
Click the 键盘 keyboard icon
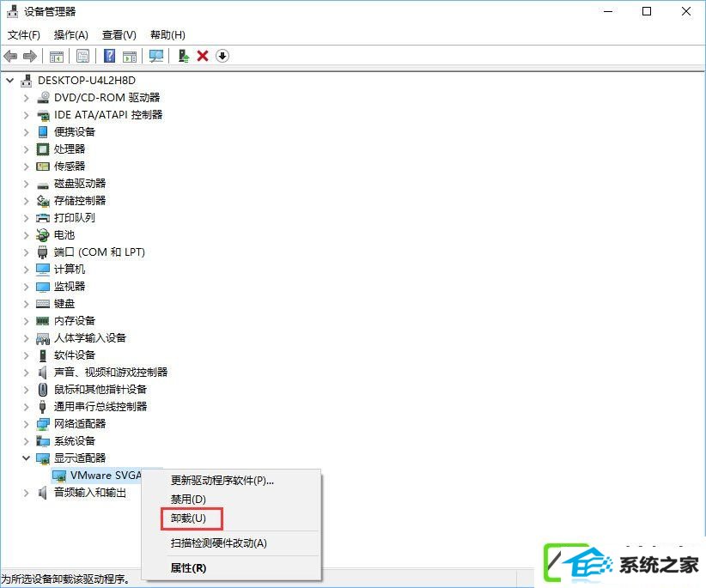[x=43, y=304]
